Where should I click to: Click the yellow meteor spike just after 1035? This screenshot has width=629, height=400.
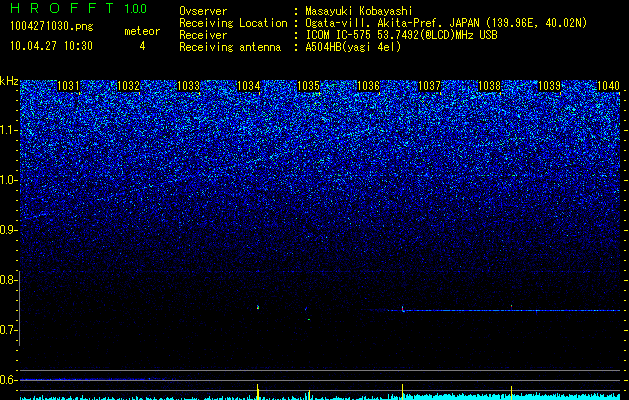point(309,394)
